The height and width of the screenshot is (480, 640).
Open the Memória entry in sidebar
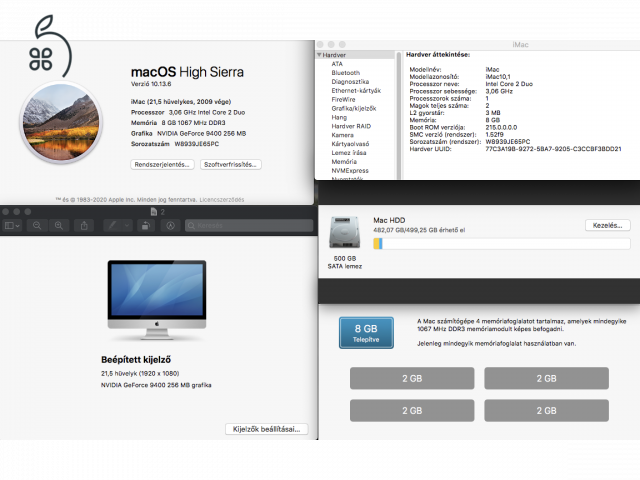[x=344, y=161]
